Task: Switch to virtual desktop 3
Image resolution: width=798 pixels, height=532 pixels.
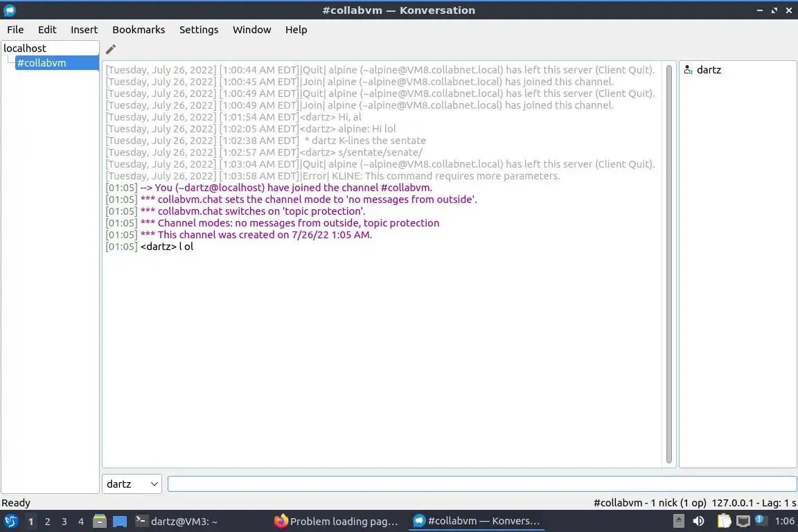Action: click(64, 522)
